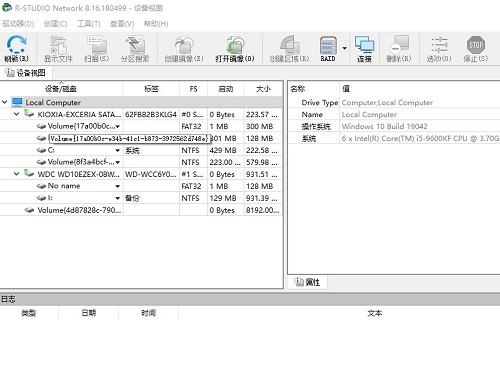500x382 pixels.
Task: Click the Scan (扫描) toolbar icon
Action: (97, 45)
